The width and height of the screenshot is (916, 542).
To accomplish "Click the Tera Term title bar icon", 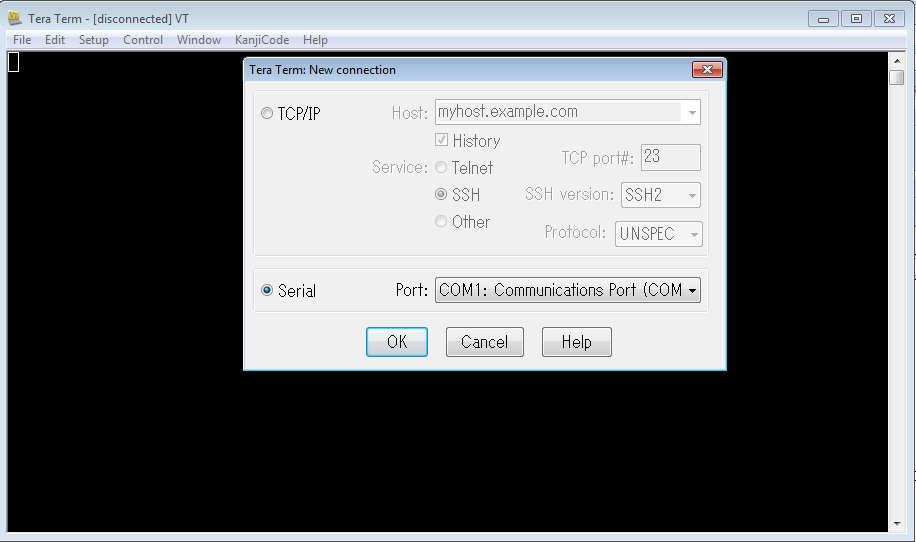I will 15,19.
